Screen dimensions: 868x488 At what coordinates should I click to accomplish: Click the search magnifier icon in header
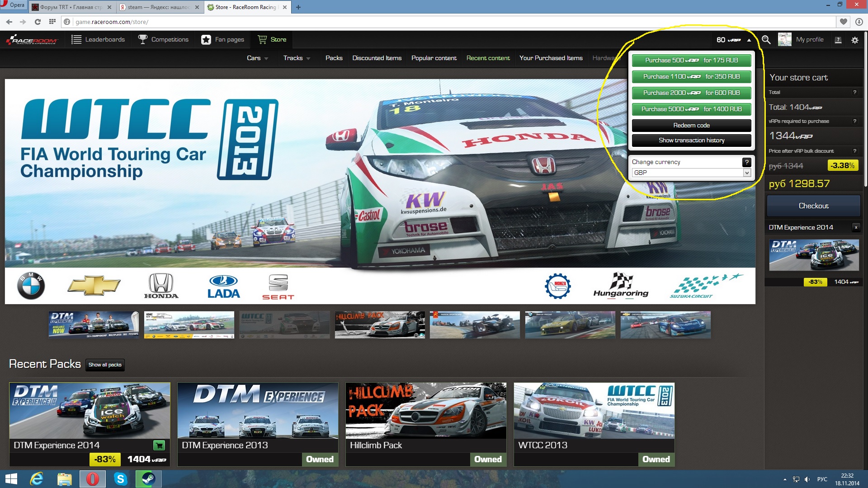tap(766, 40)
